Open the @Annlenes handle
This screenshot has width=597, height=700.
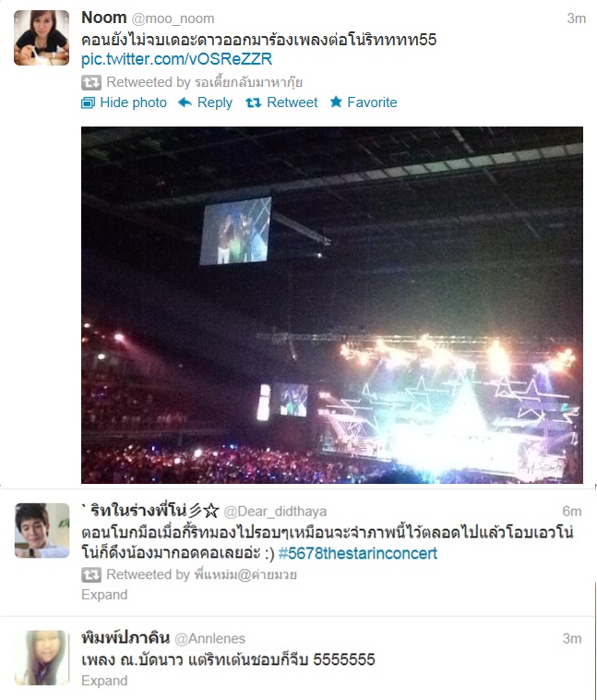point(209,639)
